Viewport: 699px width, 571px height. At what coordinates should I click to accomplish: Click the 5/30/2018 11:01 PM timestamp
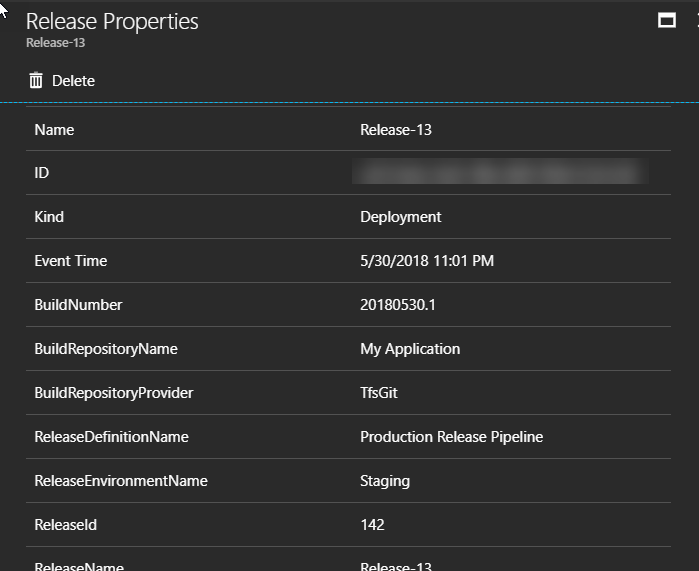(x=427, y=261)
